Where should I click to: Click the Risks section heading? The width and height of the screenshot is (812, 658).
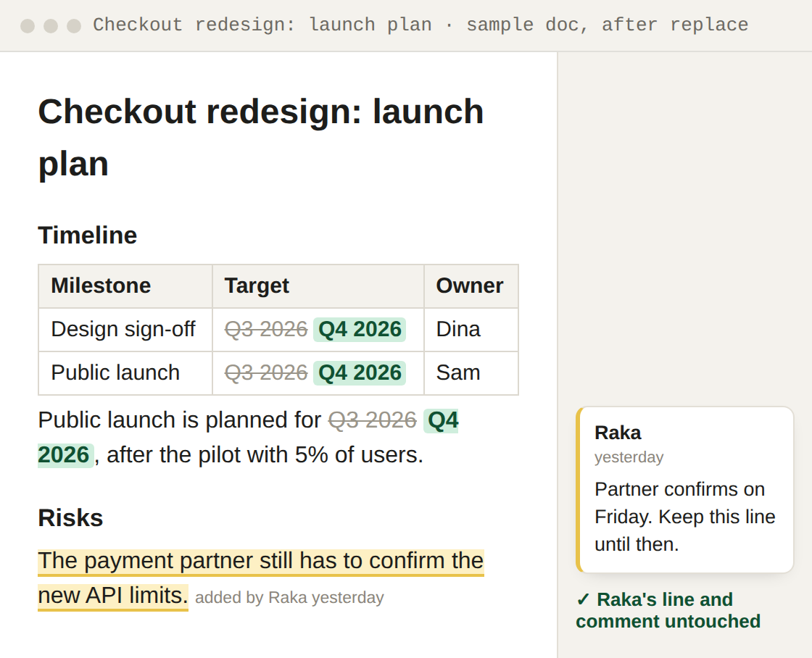click(x=70, y=517)
